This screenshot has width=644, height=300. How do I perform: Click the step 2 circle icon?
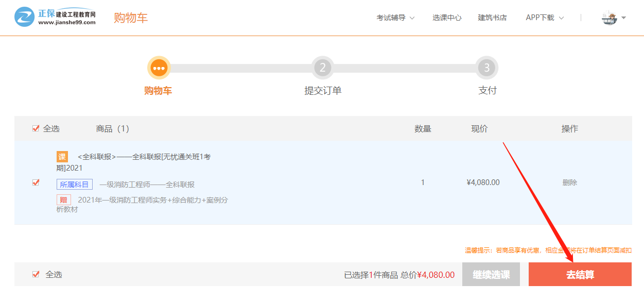[x=323, y=68]
